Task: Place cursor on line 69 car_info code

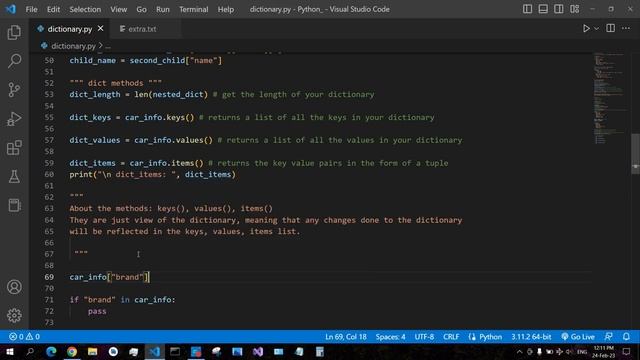Action: click(x=109, y=277)
